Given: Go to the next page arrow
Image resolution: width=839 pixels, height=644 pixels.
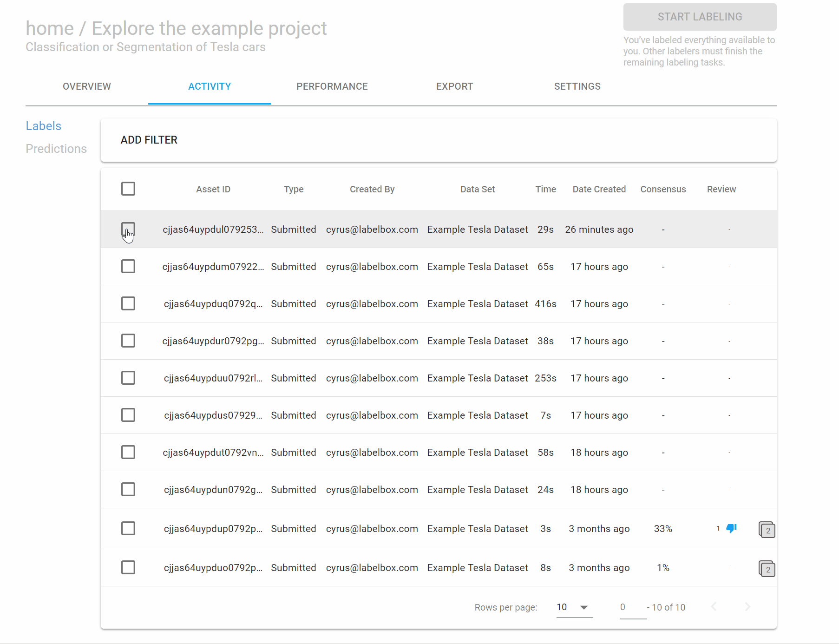Looking at the screenshot, I should coord(747,606).
